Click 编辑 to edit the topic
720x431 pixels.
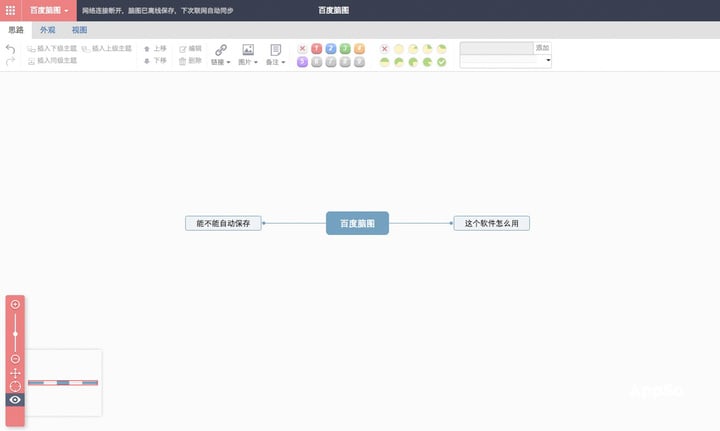click(x=191, y=48)
